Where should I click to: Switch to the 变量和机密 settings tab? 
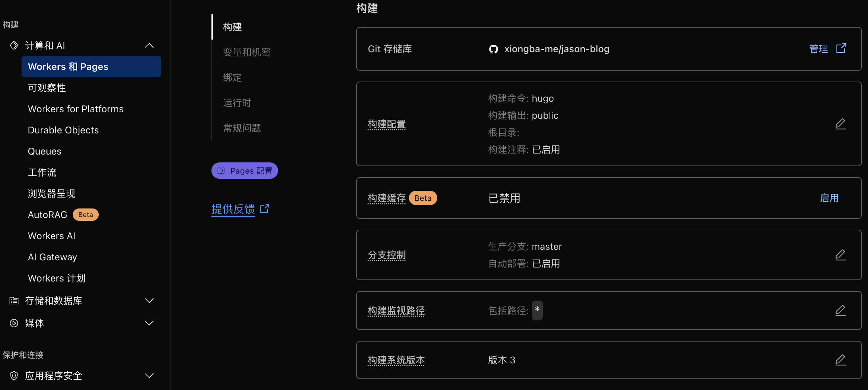[247, 52]
